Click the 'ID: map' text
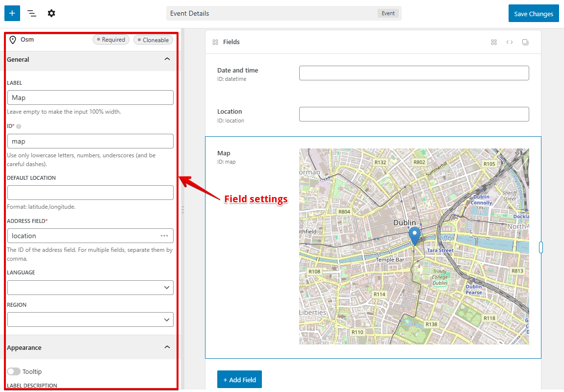Image resolution: width=564 pixels, height=392 pixels. pos(226,162)
